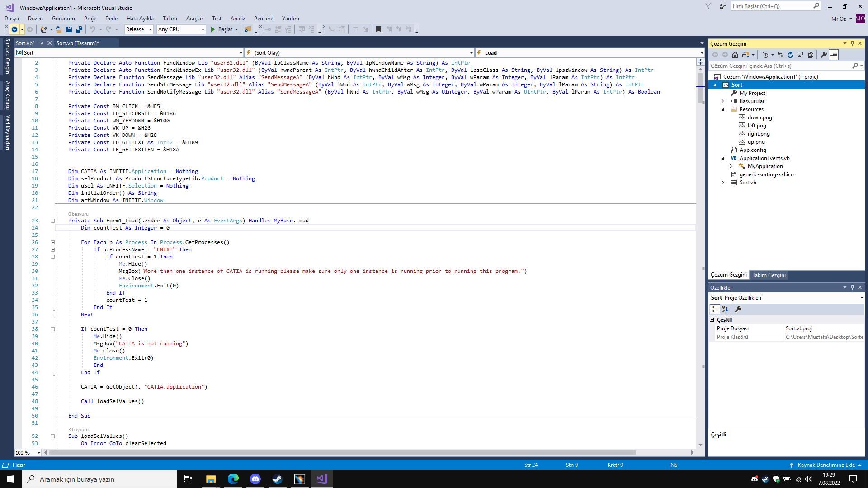Viewport: 868px width, 488px height.
Task: Expand the Başvurular node
Action: 722,101
